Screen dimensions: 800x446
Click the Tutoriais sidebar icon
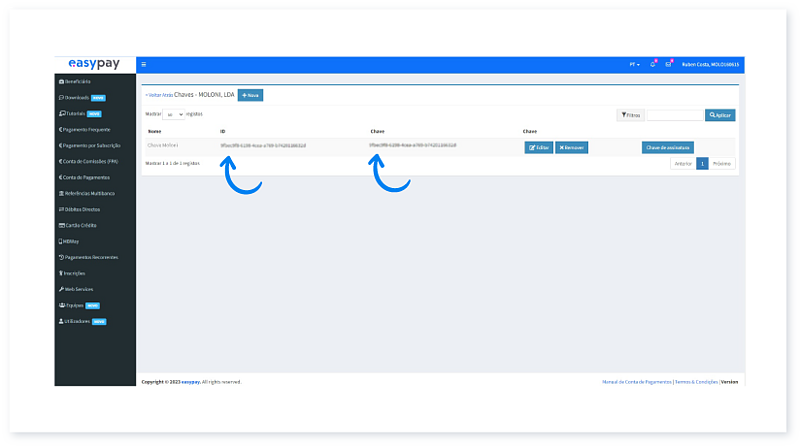tap(62, 113)
